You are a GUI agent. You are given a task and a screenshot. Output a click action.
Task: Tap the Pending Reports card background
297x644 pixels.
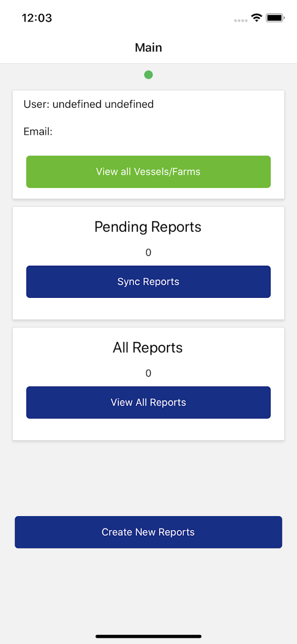click(148, 309)
